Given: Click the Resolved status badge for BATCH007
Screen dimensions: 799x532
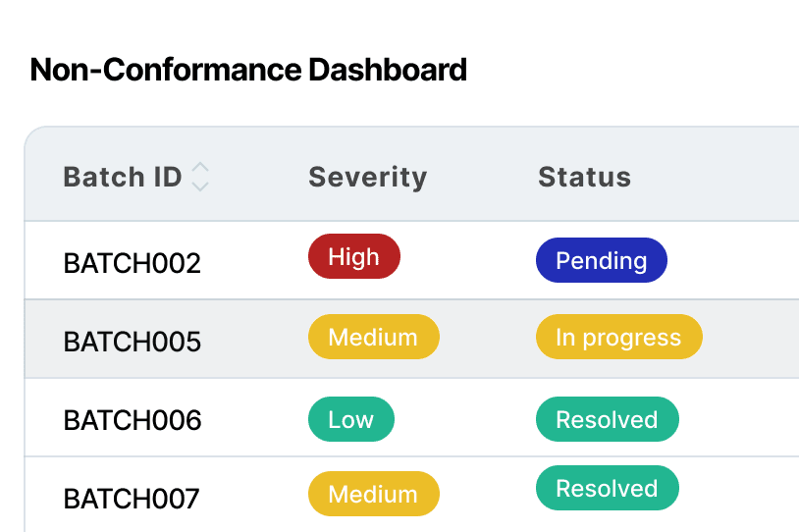Looking at the screenshot, I should (608, 488).
